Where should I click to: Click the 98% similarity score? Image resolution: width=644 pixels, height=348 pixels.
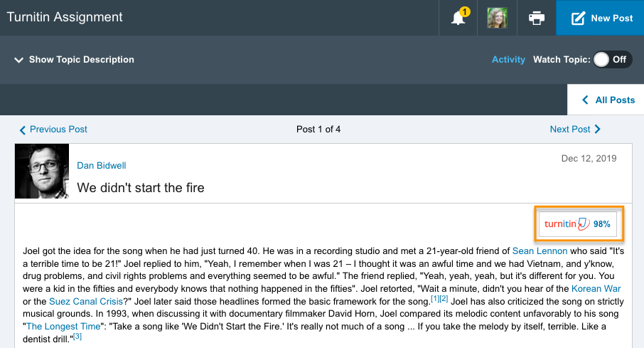pos(602,223)
